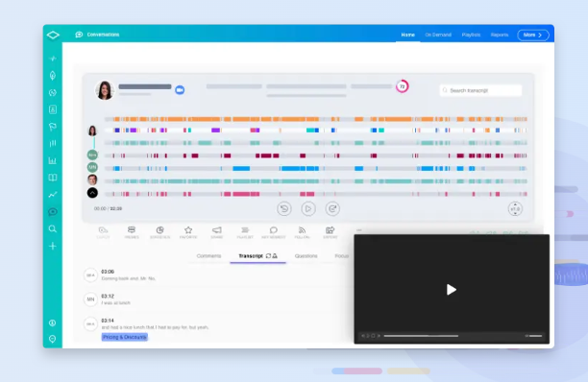Viewport: 588px width, 382px height.
Task: Select the MN speaker avatar beside the blue track
Action: 92,167
